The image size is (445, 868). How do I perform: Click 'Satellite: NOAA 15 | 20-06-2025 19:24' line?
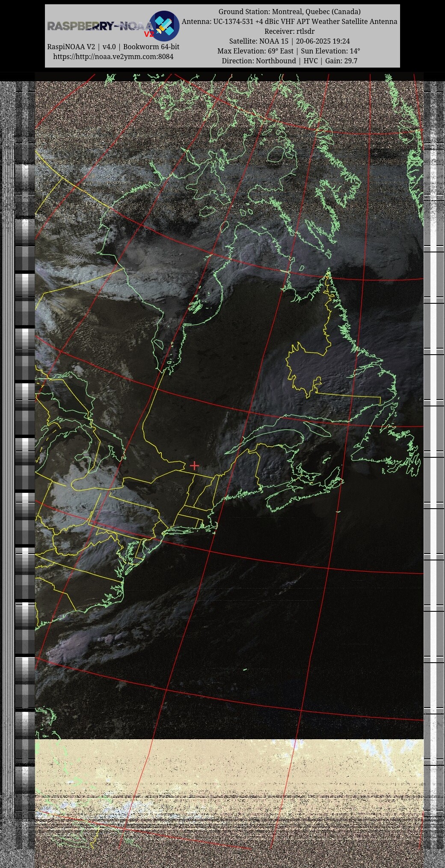click(290, 41)
